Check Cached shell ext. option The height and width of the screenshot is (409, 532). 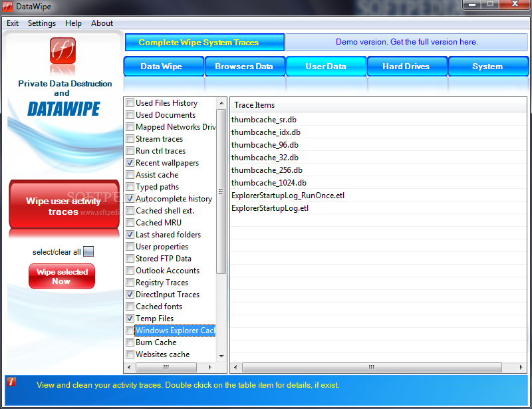(x=130, y=210)
